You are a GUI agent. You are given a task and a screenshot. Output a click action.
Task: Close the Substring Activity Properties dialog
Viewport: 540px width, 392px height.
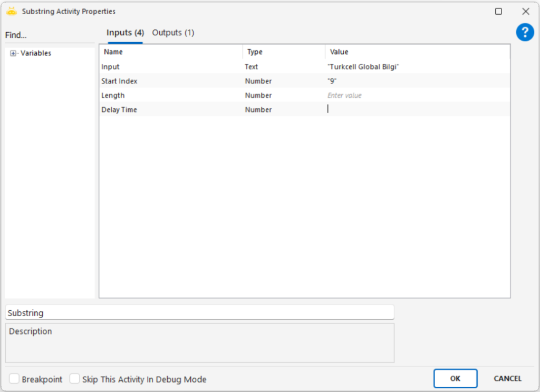[525, 11]
